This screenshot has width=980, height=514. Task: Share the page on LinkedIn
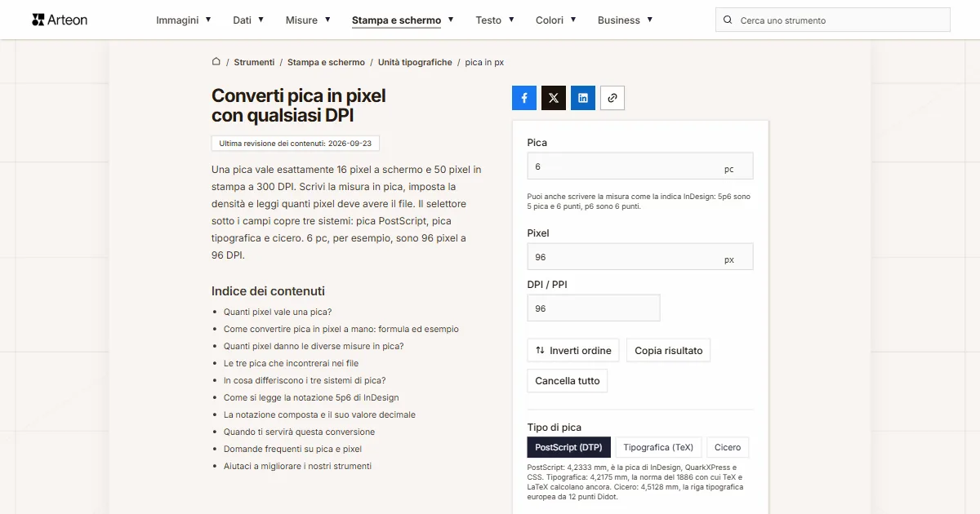(583, 98)
